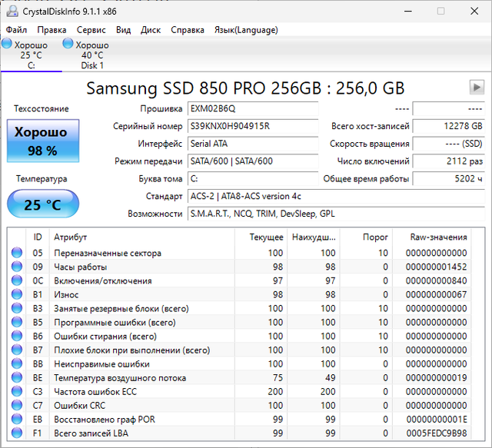The width and height of the screenshot is (492, 448).
Task: Click power on count value 2112 раз
Action: click(449, 161)
